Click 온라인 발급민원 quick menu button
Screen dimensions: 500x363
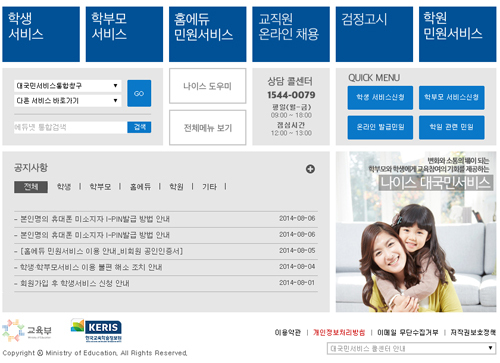coord(380,127)
